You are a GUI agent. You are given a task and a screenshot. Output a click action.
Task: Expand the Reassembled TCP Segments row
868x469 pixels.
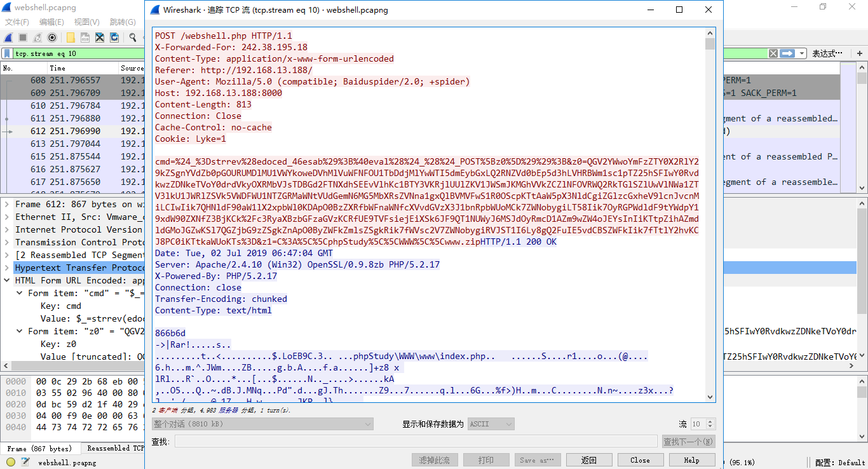click(x=7, y=255)
